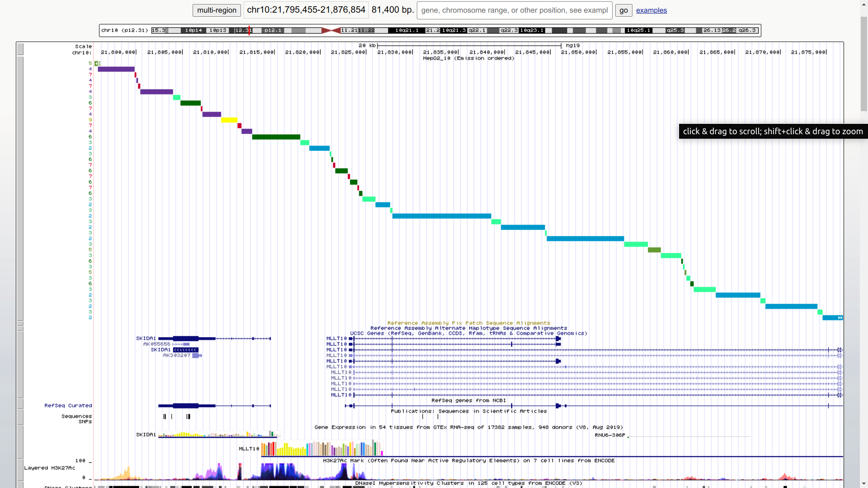Click the AK055656 gene label

157,344
